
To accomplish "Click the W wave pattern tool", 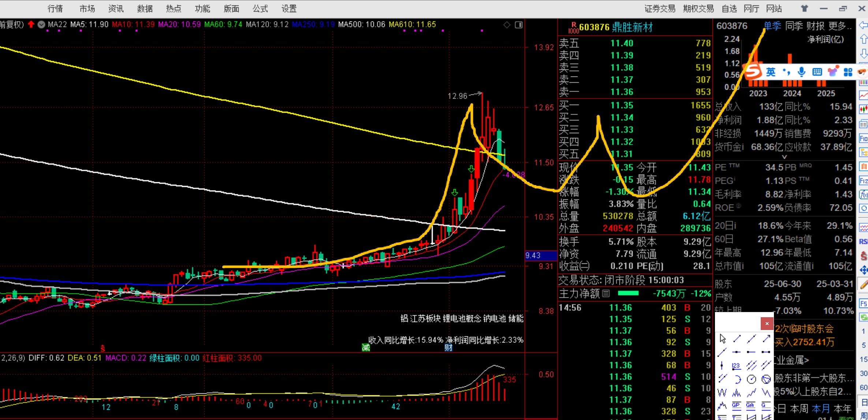I will 722,393.
